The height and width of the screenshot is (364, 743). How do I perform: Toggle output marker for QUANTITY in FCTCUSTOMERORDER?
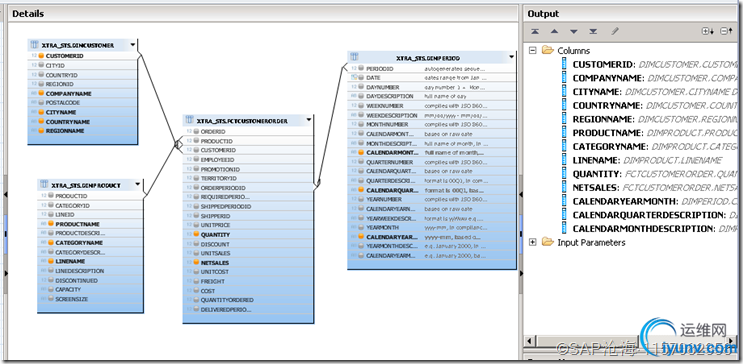pyautogui.click(x=196, y=234)
